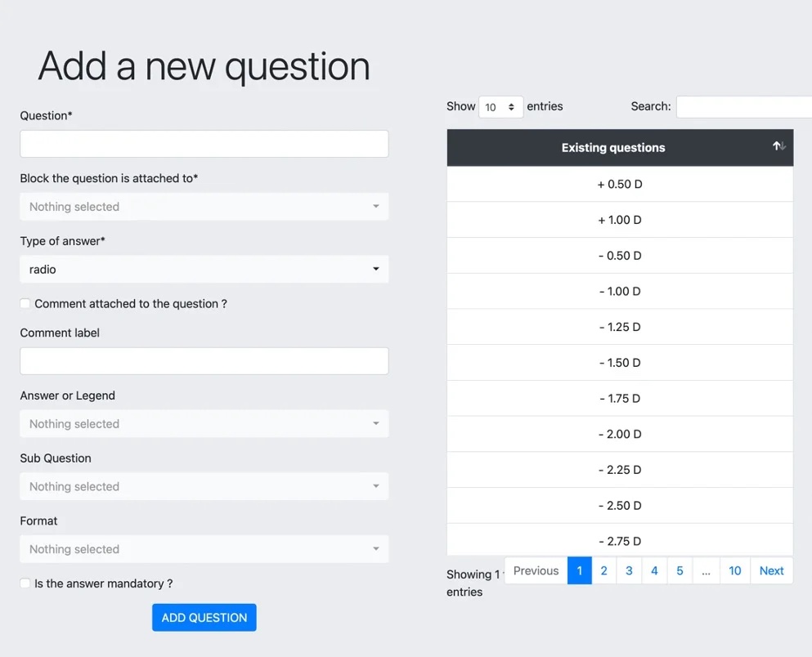Select the '- 1.50 D' table row
Screen dimensions: 812x657
pyautogui.click(x=620, y=363)
